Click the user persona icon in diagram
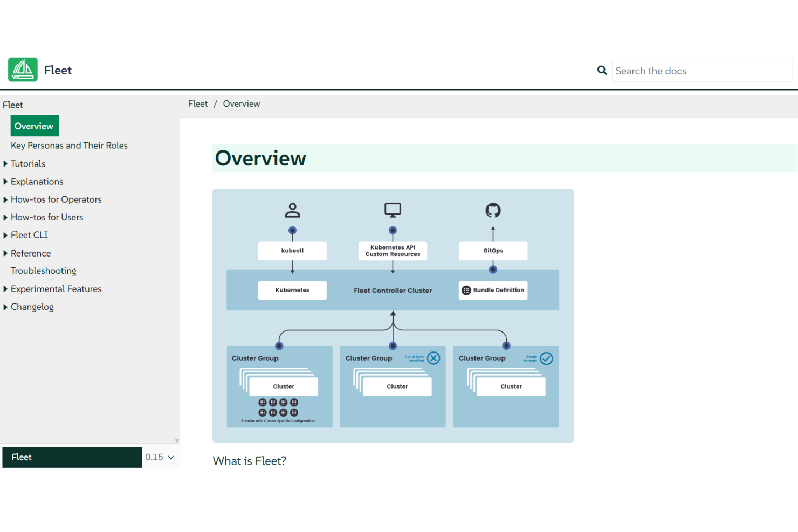The height and width of the screenshot is (532, 798). point(293,210)
